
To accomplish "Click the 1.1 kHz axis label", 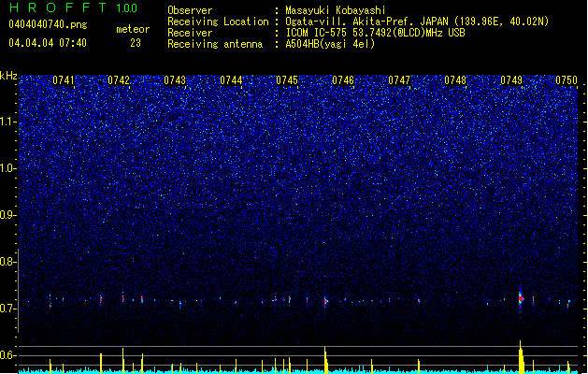I will [8, 122].
